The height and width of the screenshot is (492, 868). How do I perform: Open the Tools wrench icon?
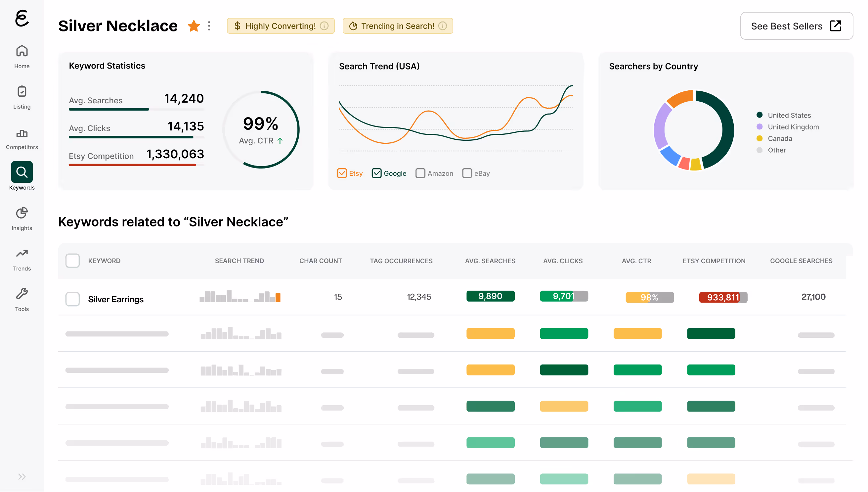pos(22,294)
